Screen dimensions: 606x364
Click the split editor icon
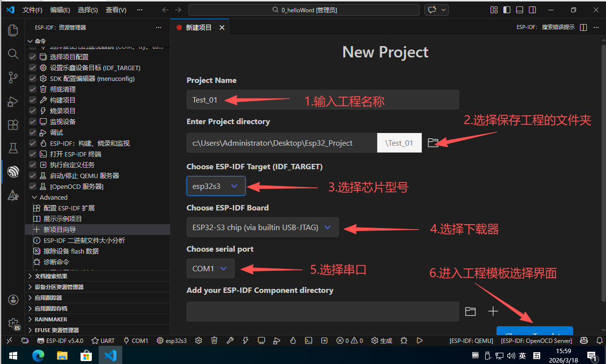click(583, 27)
